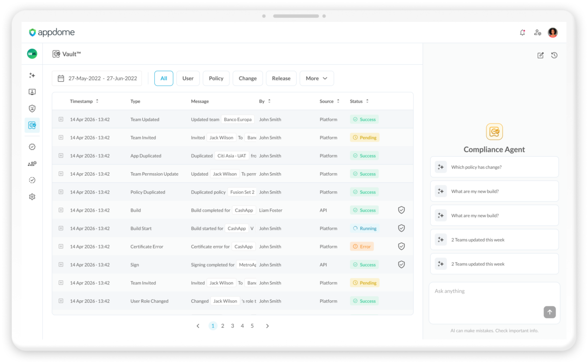The image size is (588, 364).
Task: Expand the User Role Changed row
Action: [x=61, y=301]
